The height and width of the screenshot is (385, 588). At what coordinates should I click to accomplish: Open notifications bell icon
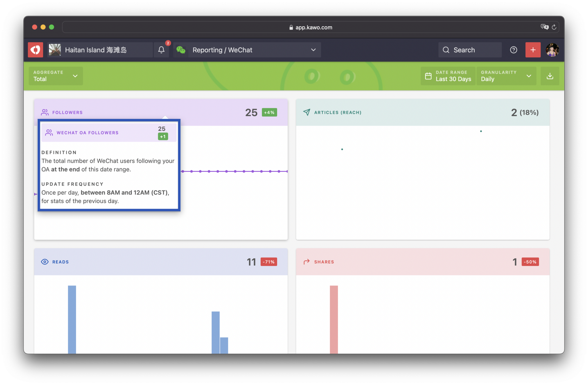[161, 50]
